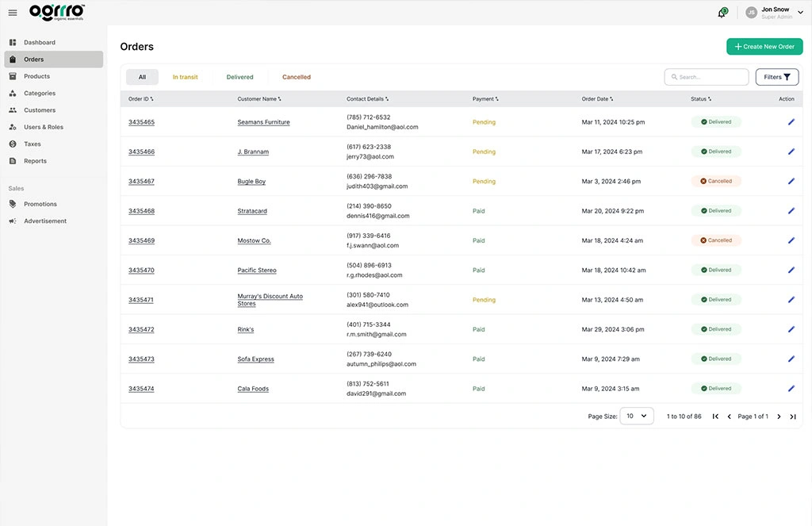
Task: Open order ID 3435465 link
Action: [141, 122]
